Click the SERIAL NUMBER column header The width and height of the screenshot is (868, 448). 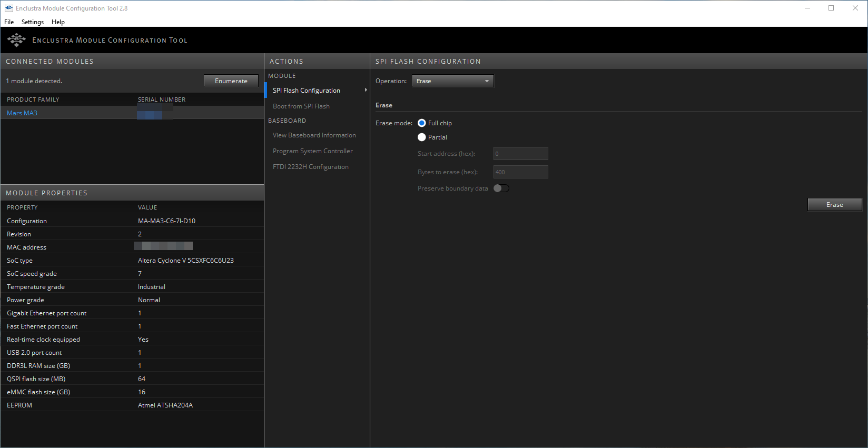(x=162, y=99)
